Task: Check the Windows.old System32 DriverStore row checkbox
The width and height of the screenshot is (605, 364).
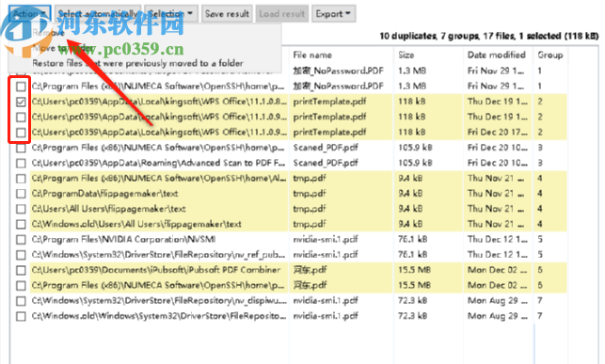Action: click(21, 317)
